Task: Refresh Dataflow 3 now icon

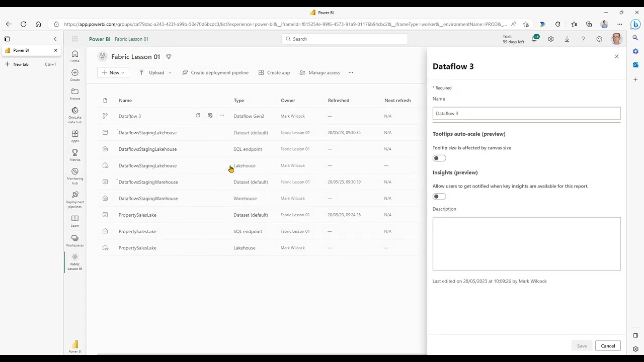Action: pos(198,116)
